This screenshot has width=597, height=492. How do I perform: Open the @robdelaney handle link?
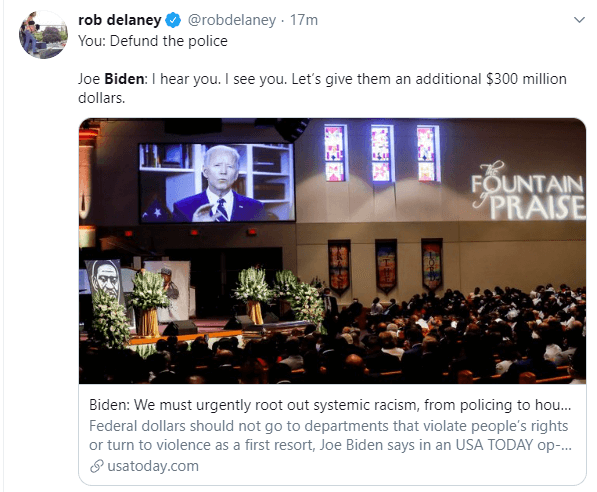[232, 20]
